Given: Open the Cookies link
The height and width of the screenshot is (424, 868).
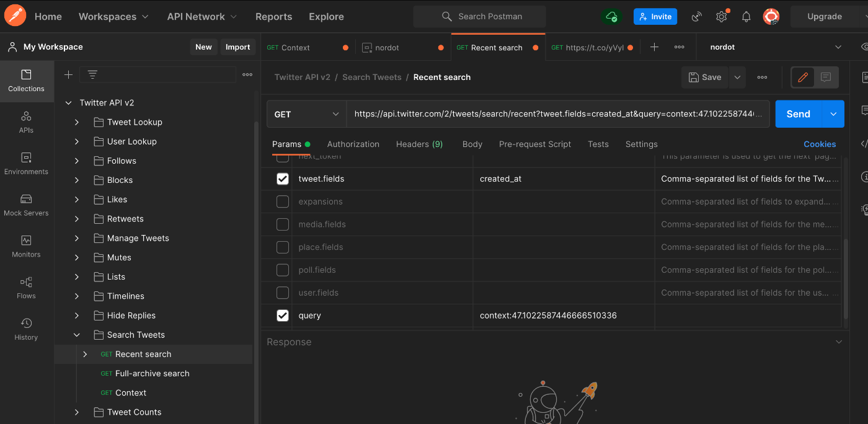Looking at the screenshot, I should point(820,144).
